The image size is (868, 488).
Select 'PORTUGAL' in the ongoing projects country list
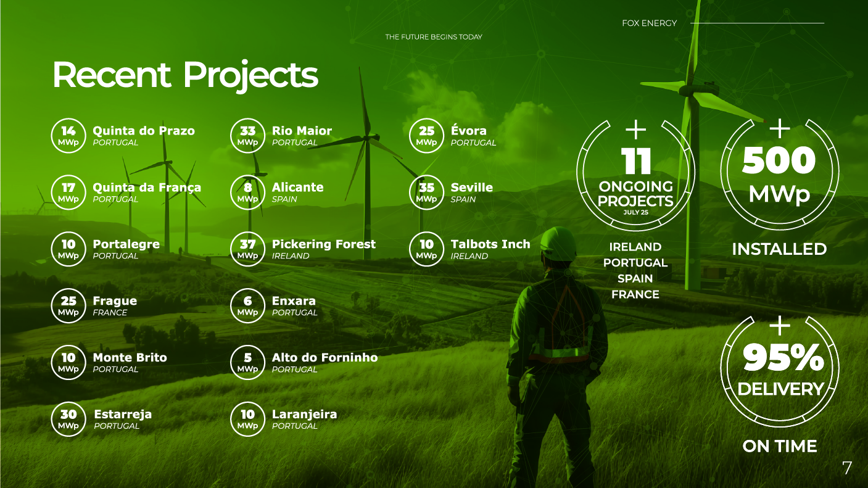click(635, 263)
